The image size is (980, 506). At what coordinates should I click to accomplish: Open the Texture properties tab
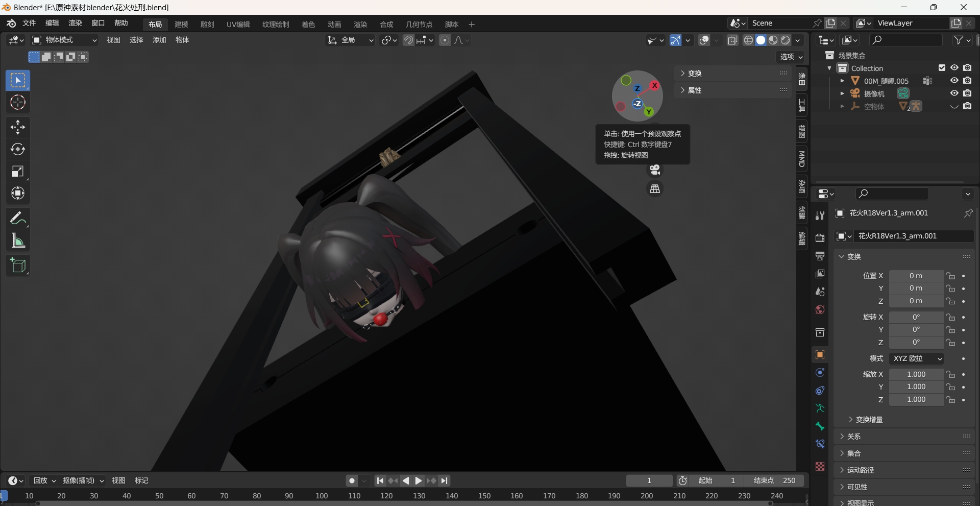click(x=820, y=467)
